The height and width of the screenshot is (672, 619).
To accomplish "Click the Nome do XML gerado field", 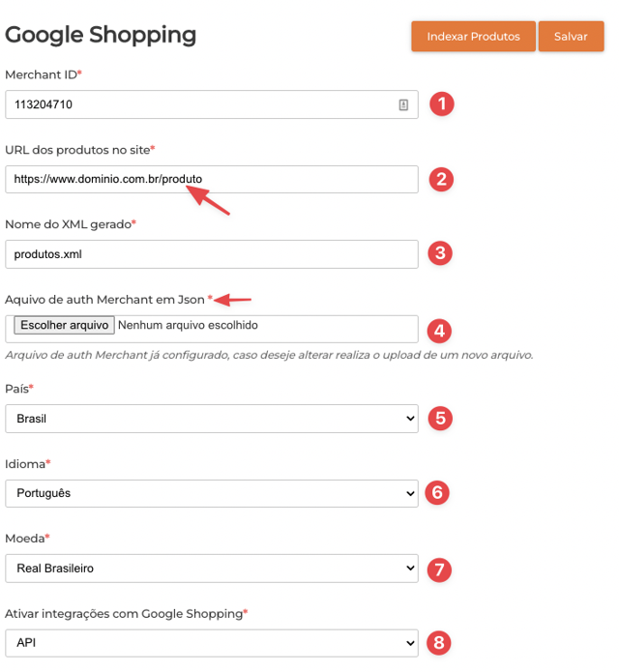I will pyautogui.click(x=211, y=253).
